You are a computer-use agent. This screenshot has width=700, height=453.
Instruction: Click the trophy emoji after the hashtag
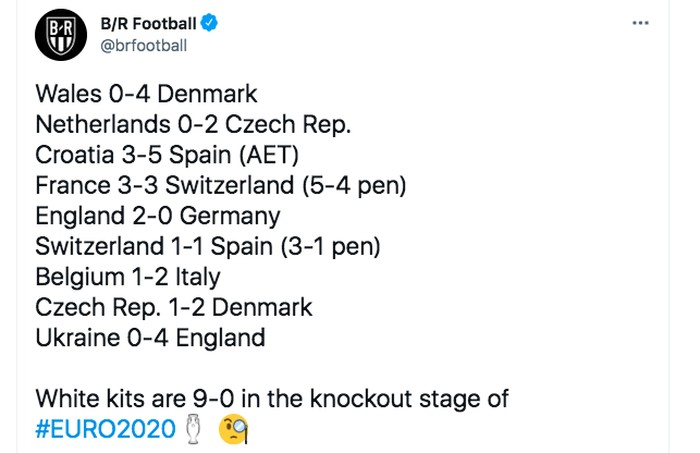point(194,430)
